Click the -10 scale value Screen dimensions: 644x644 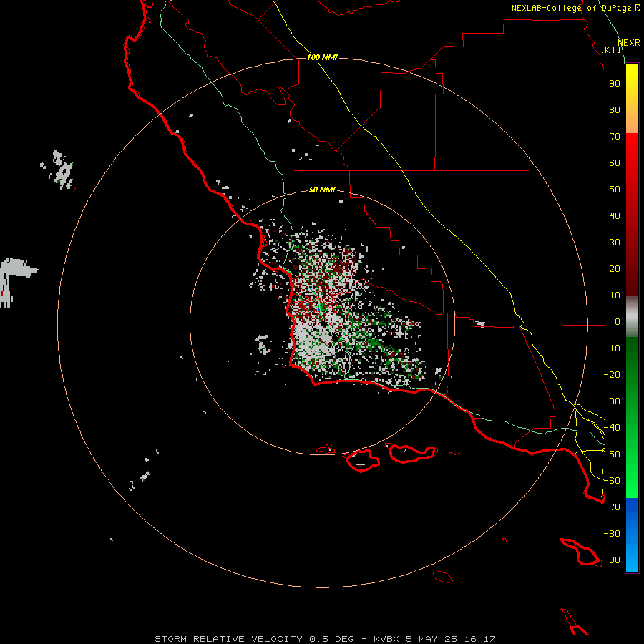point(612,348)
